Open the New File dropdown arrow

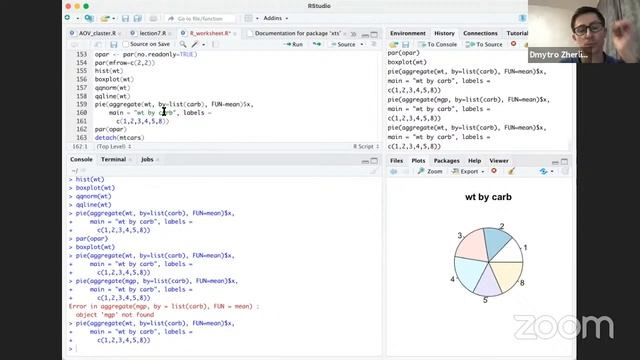point(78,18)
